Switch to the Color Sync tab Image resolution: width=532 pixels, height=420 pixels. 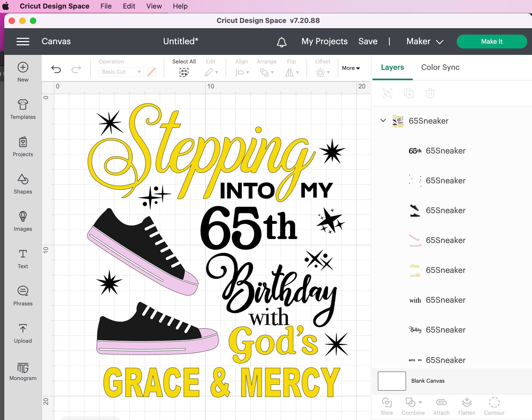click(440, 67)
